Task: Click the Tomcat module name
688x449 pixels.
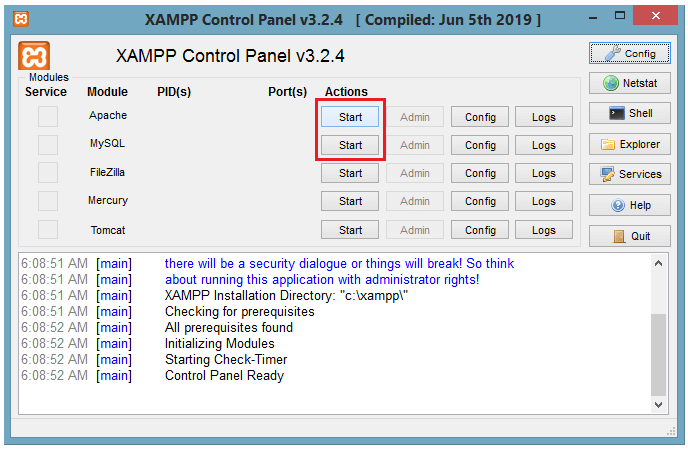Action: pos(108,230)
